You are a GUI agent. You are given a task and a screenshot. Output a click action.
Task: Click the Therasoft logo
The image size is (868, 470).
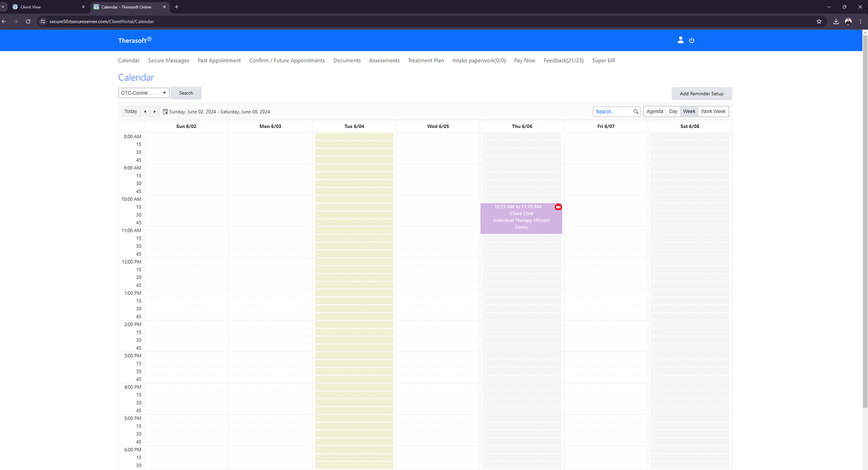coord(134,40)
